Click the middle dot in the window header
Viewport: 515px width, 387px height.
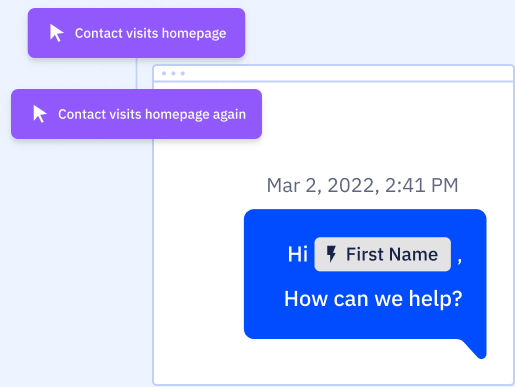click(x=173, y=73)
